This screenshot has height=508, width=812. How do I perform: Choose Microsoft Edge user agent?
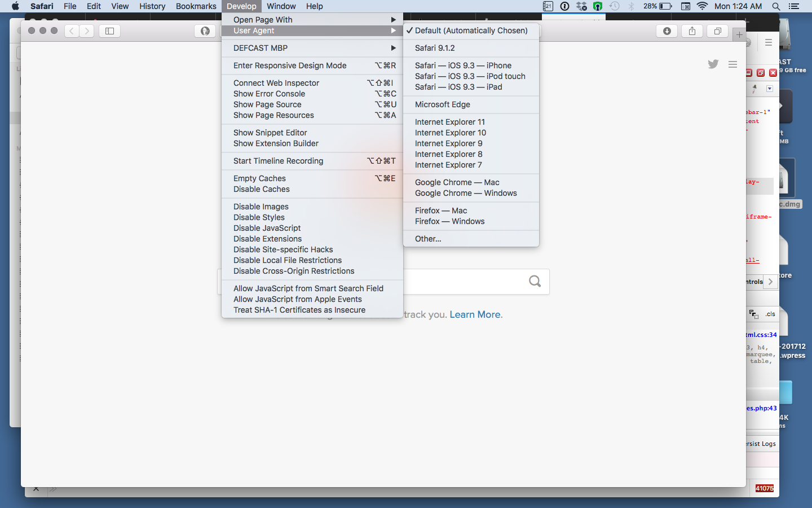click(471, 104)
